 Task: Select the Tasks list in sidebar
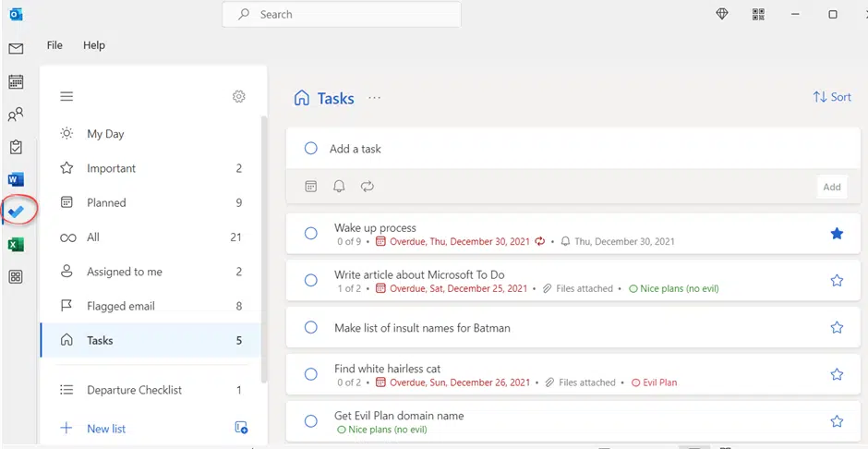151,341
